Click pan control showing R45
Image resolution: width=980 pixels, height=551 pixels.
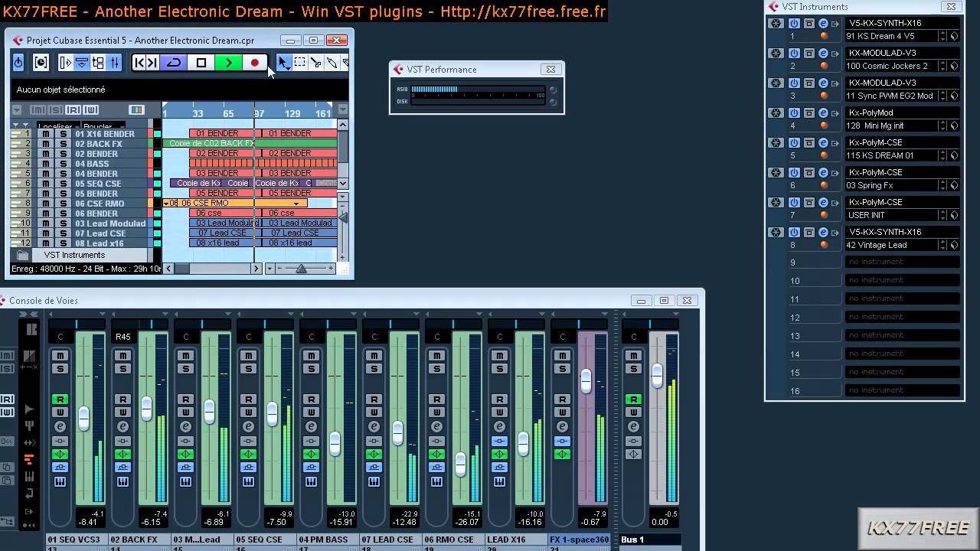point(123,337)
